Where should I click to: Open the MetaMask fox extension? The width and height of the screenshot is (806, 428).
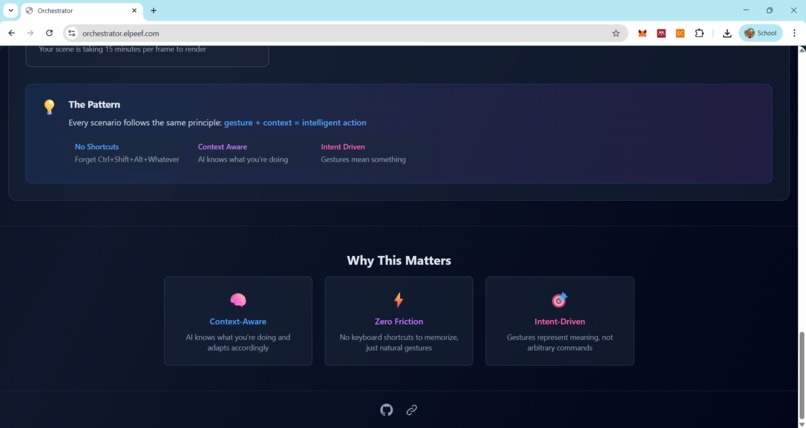click(642, 33)
